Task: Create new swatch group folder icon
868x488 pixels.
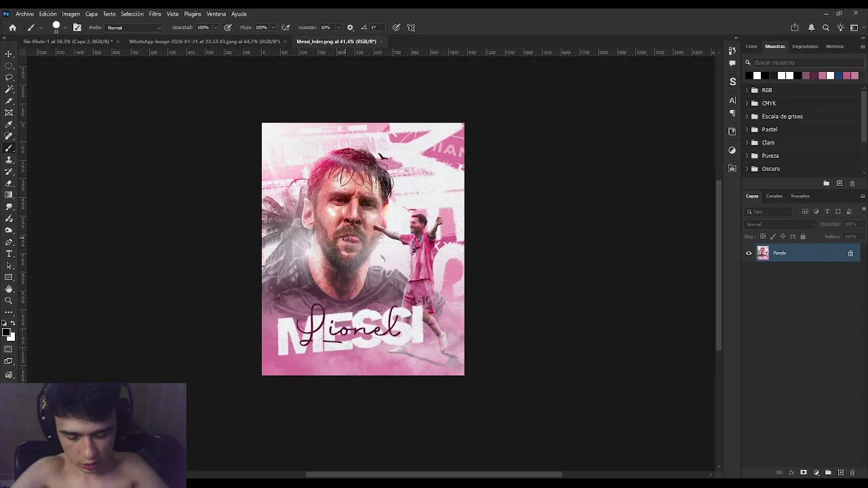Action: (x=826, y=184)
